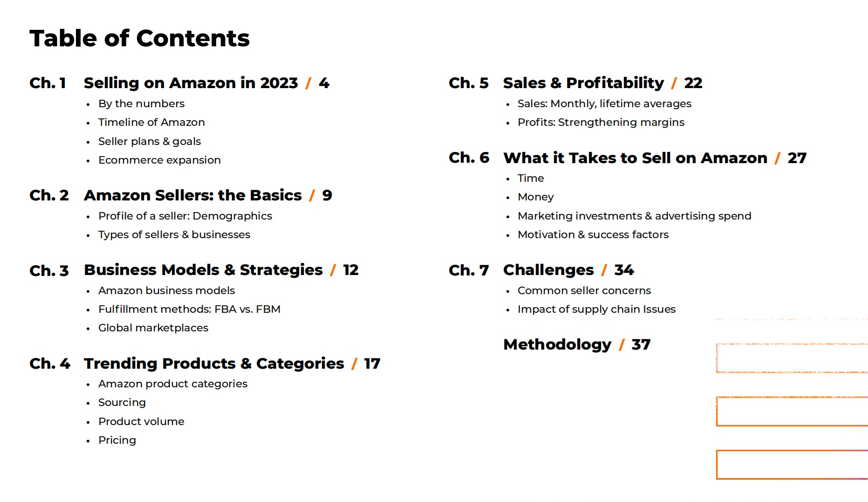Select 'Ecommerce expansion' bullet item

[x=159, y=160]
